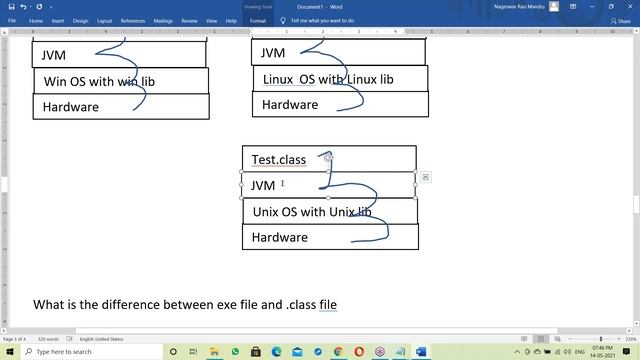The width and height of the screenshot is (640, 360).
Task: Click the vertical scrollbar thumb
Action: [x=636, y=204]
